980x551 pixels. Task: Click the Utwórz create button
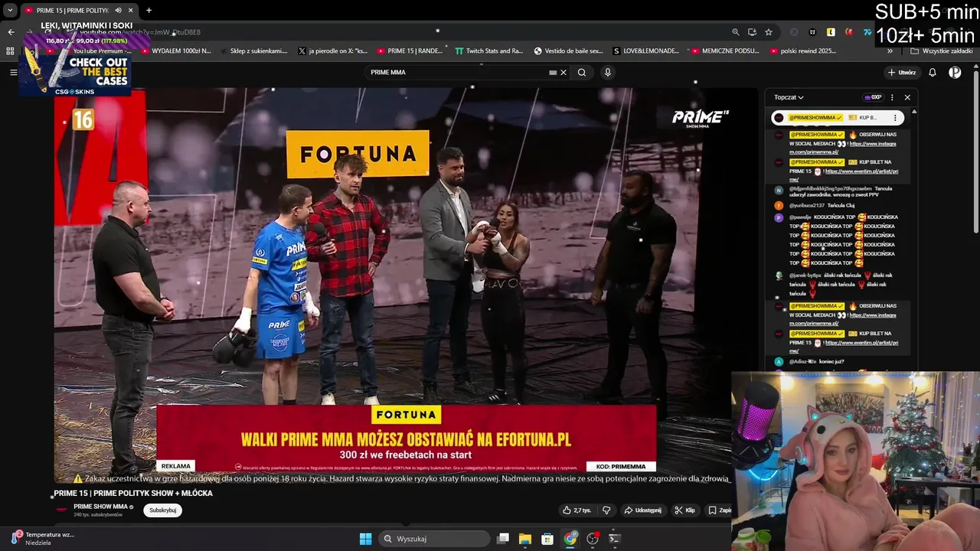point(902,73)
